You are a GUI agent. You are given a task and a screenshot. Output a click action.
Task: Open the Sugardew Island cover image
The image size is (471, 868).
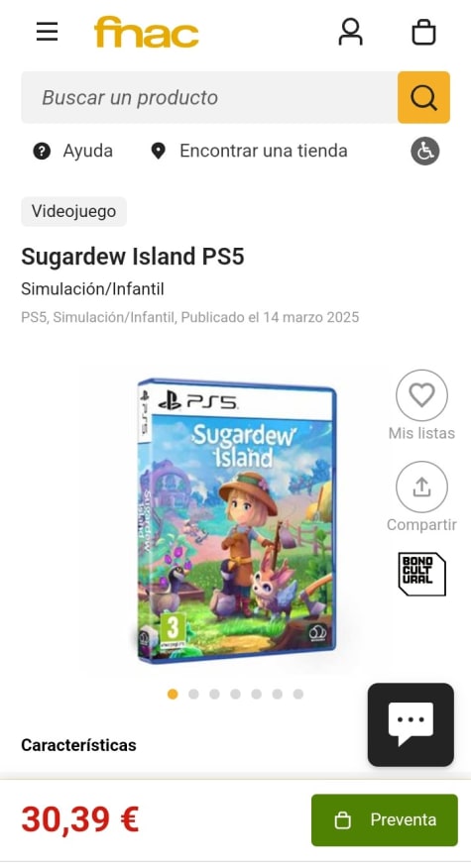(236, 520)
